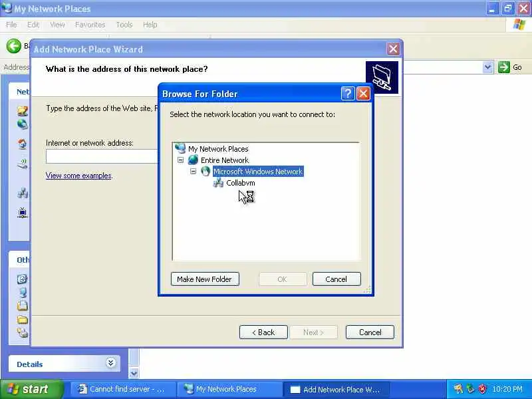Click the wizard network folder banner icon
This screenshot has height=399, width=532.
click(382, 77)
